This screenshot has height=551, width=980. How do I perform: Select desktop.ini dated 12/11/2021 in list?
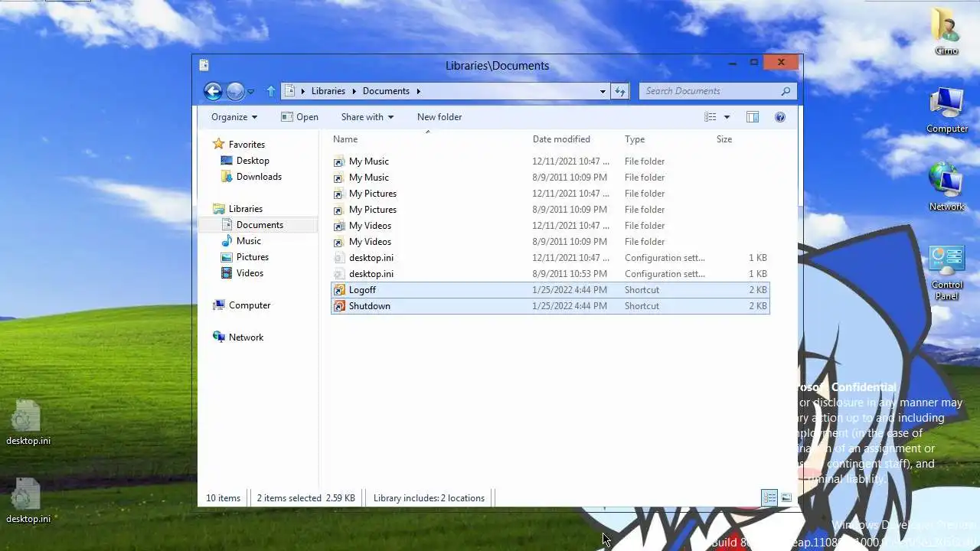pyautogui.click(x=550, y=258)
